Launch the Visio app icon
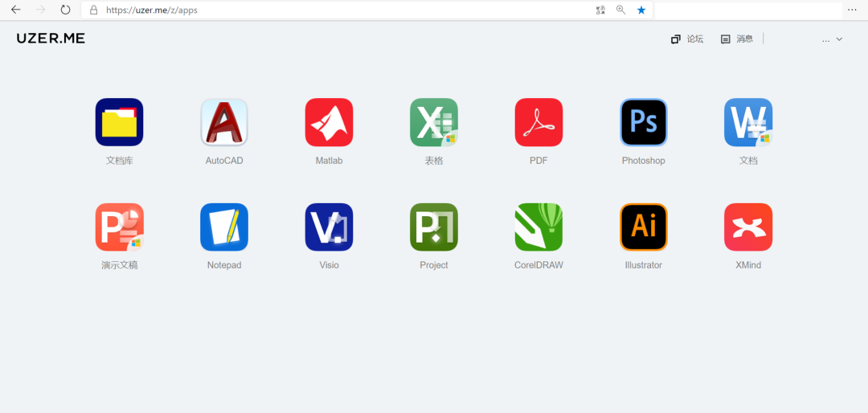This screenshot has height=413, width=868. click(x=329, y=227)
